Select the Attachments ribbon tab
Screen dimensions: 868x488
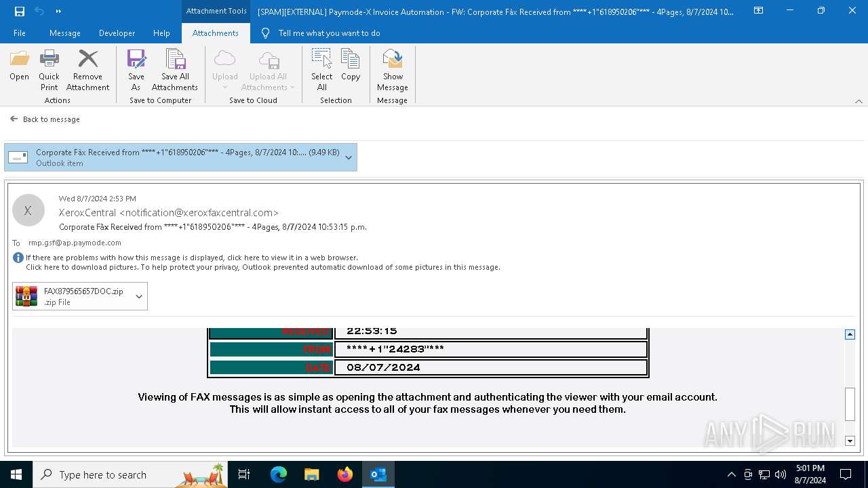click(x=216, y=33)
